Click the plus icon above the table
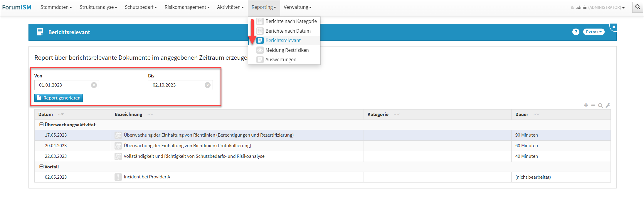Image resolution: width=644 pixels, height=199 pixels. point(586,105)
